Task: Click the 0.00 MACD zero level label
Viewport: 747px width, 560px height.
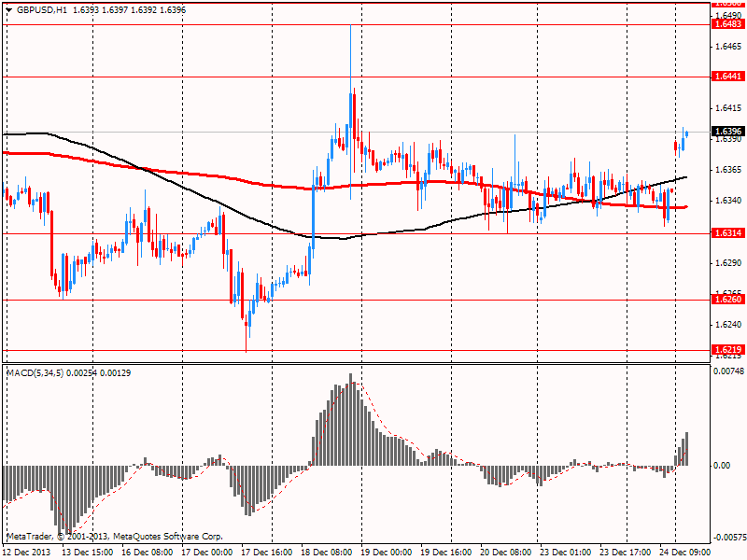Action: tap(722, 465)
